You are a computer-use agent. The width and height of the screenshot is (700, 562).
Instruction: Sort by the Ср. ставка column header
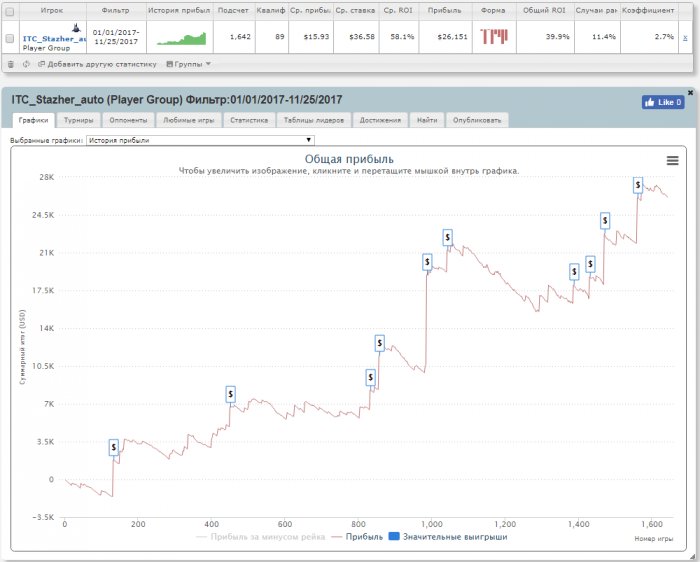(355, 10)
